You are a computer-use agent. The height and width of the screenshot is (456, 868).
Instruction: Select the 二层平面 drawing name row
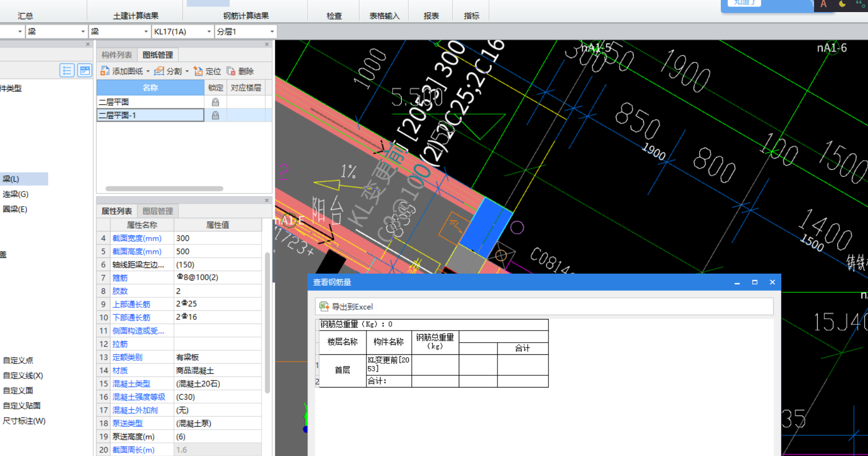(x=150, y=102)
